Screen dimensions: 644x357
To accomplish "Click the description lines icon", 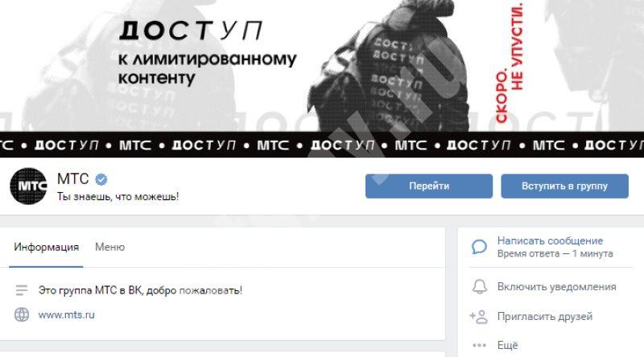I will pyautogui.click(x=22, y=290).
